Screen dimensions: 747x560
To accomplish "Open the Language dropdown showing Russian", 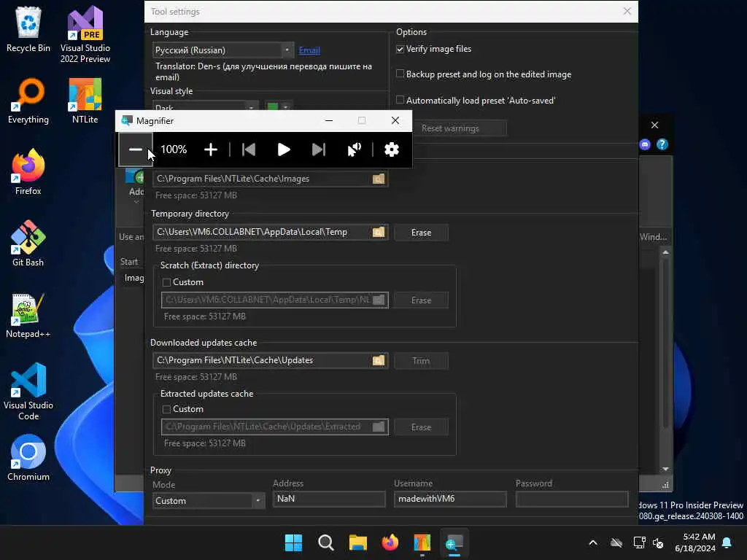I will [223, 50].
